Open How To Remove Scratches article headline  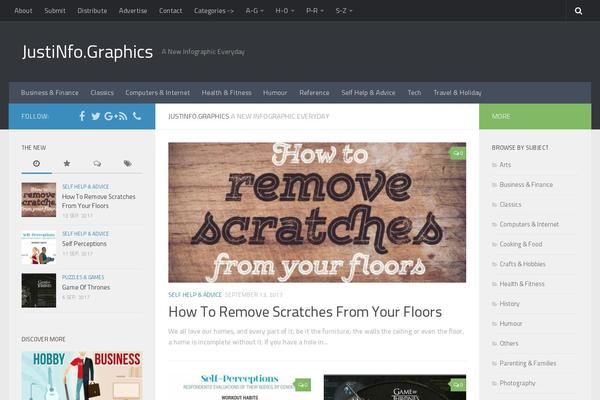tap(305, 312)
